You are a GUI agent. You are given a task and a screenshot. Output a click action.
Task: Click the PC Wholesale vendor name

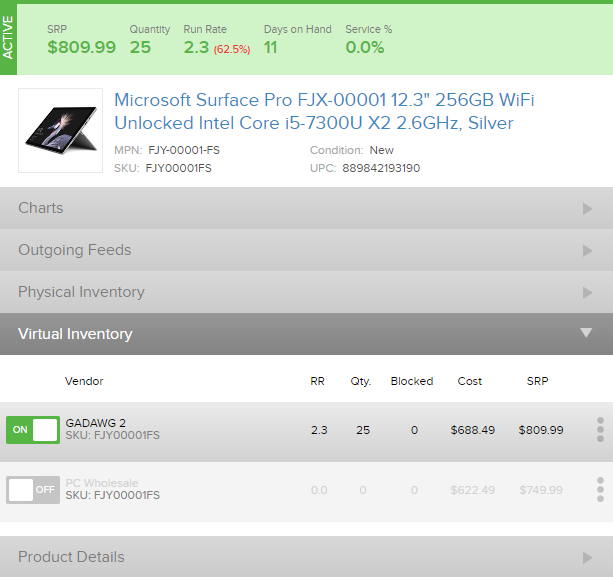(102, 483)
